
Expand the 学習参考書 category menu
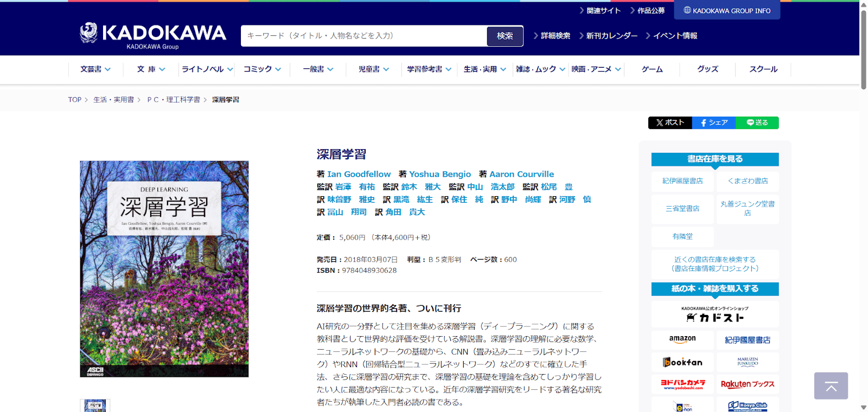(x=429, y=69)
